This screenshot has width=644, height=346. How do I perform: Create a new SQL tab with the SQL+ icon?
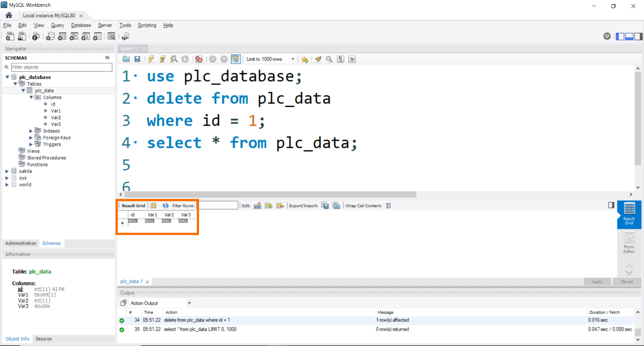pyautogui.click(x=10, y=36)
